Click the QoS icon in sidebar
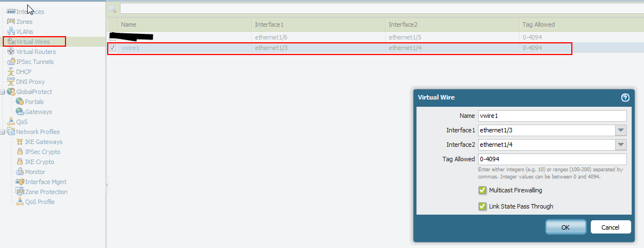Viewport: 644px width, 248px height. [11, 122]
